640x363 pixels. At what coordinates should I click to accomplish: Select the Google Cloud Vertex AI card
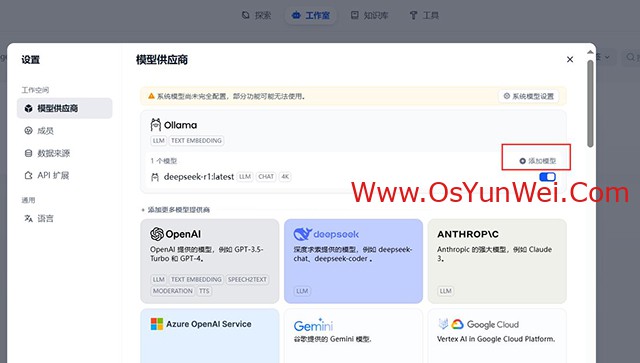tap(497, 336)
